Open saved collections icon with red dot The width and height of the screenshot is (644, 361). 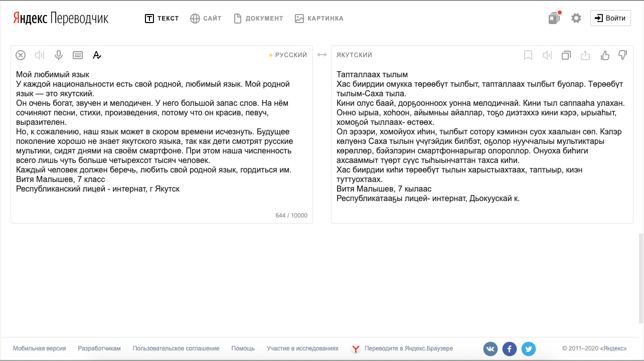coord(554,18)
